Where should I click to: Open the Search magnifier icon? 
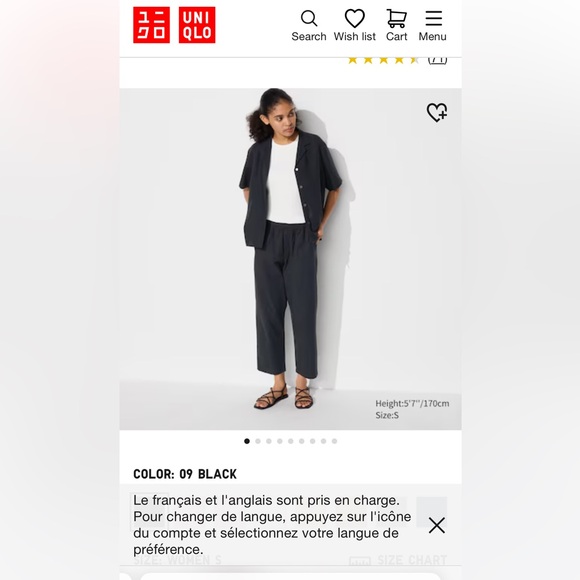click(x=309, y=18)
